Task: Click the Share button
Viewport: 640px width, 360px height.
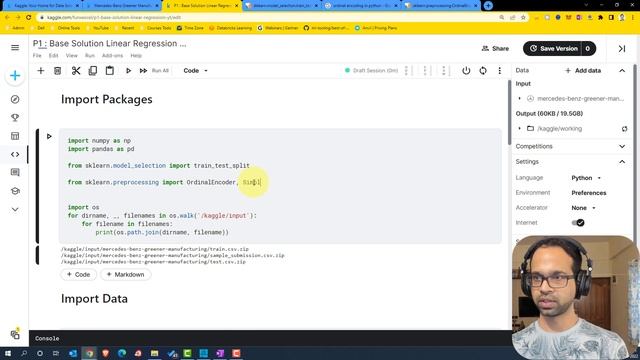Action: [495, 49]
